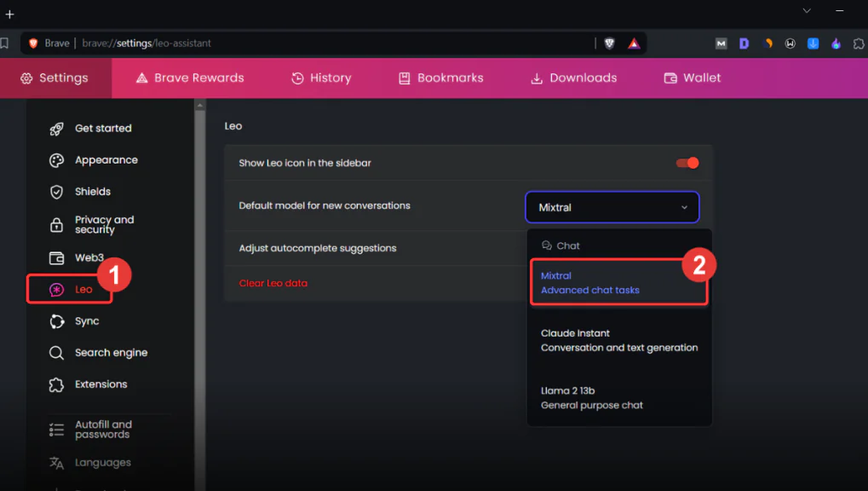This screenshot has width=868, height=491.
Task: Click the sidebar vertical scrollbar track
Action: (x=200, y=300)
